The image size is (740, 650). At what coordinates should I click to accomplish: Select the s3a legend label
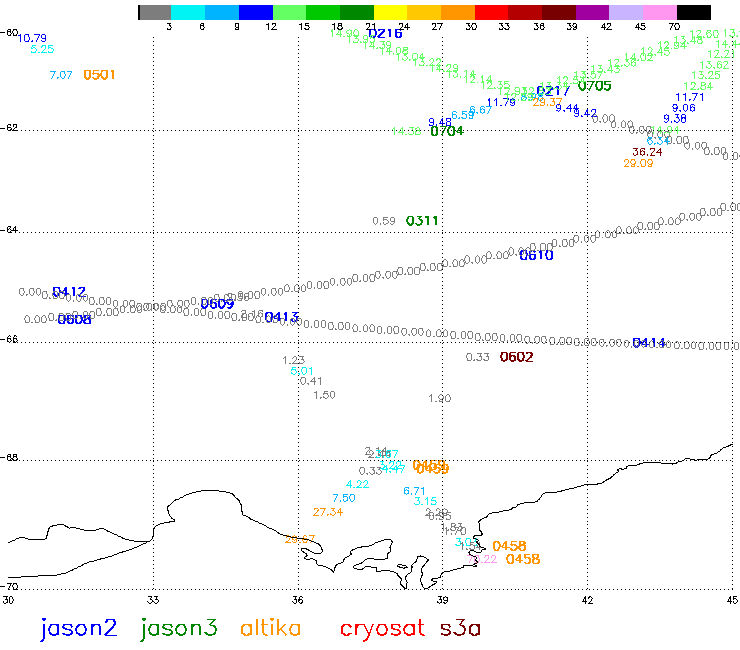tap(460, 629)
